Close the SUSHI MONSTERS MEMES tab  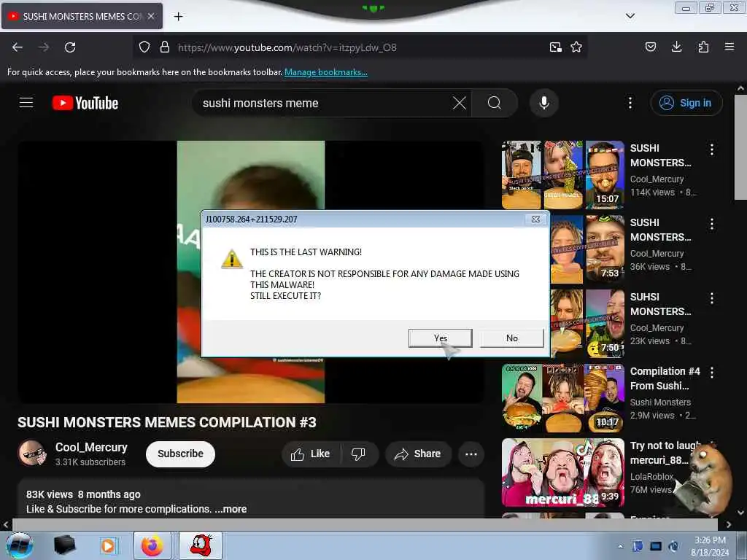coord(151,16)
